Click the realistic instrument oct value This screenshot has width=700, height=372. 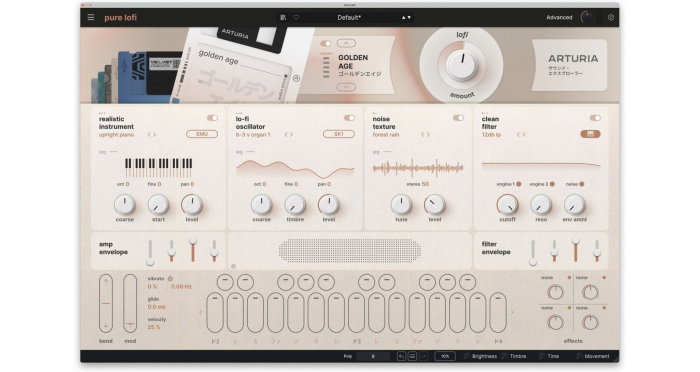coord(127,184)
